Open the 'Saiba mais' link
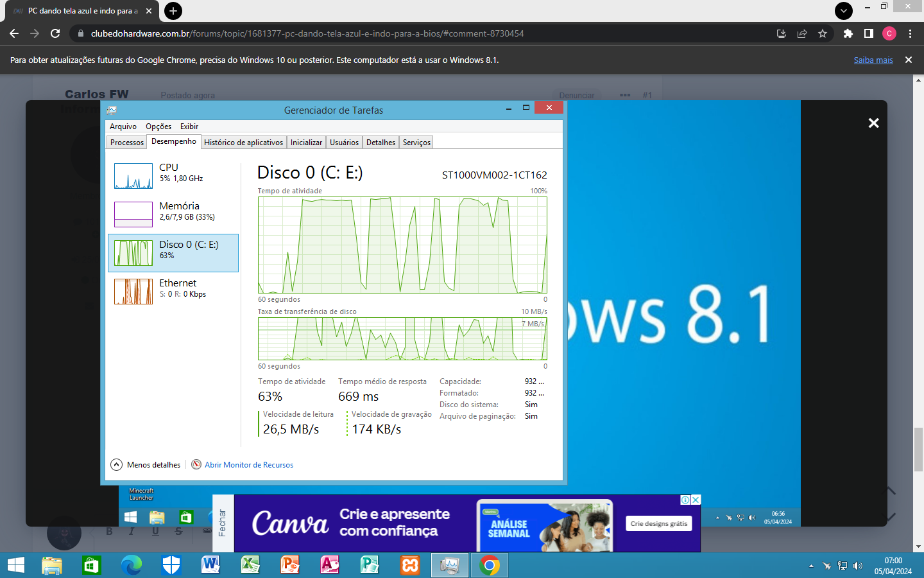This screenshot has width=924, height=578. [x=873, y=60]
